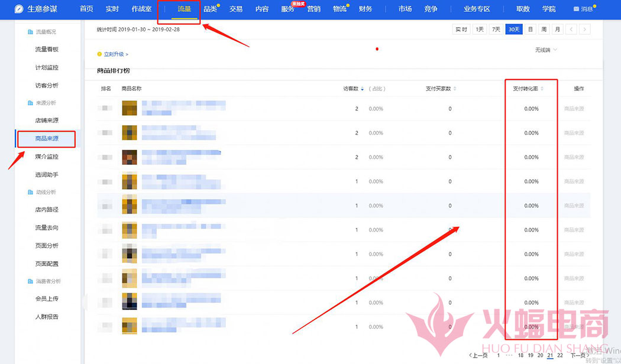The image size is (621, 364).
Task: Click the 流量概况 section icon
Action: point(30,32)
